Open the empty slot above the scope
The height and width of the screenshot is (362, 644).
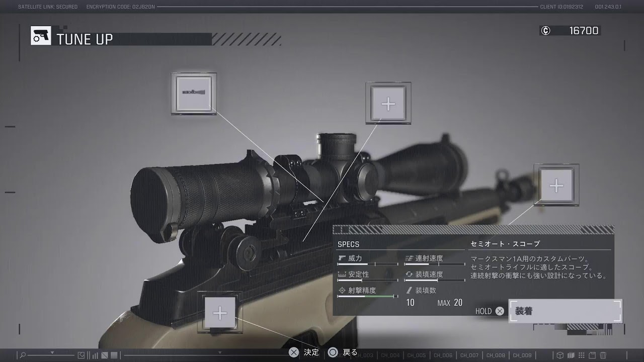pyautogui.click(x=388, y=104)
